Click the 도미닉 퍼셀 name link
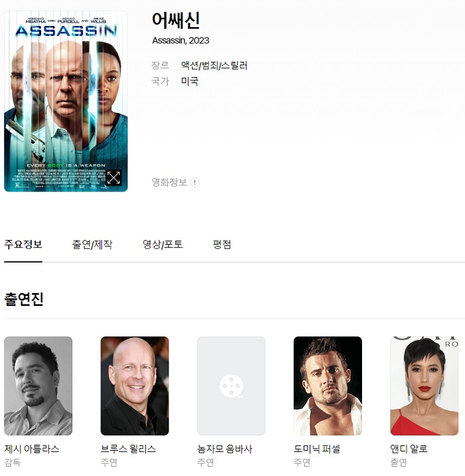 point(317,449)
